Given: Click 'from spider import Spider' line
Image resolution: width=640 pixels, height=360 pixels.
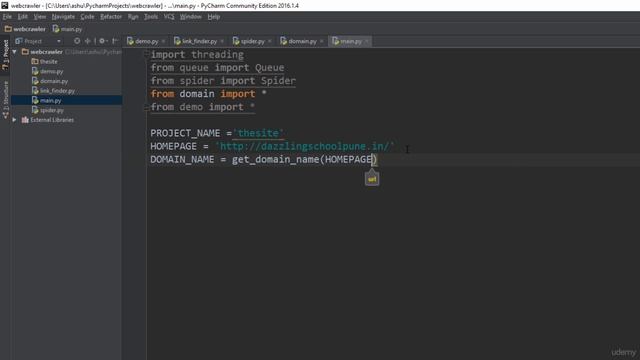Looking at the screenshot, I should coord(223,81).
